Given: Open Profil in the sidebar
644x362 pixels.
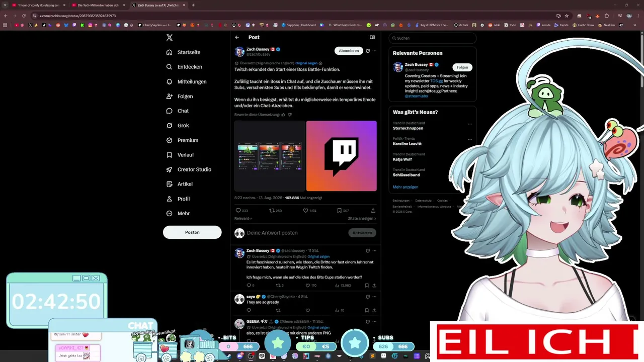Looking at the screenshot, I should pyautogui.click(x=178, y=199).
